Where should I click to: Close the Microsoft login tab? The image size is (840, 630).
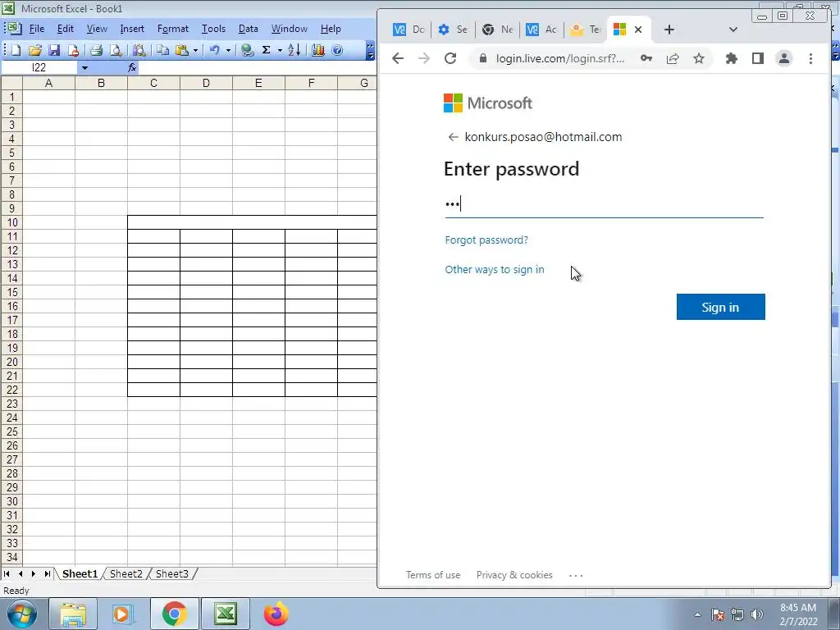[638, 30]
